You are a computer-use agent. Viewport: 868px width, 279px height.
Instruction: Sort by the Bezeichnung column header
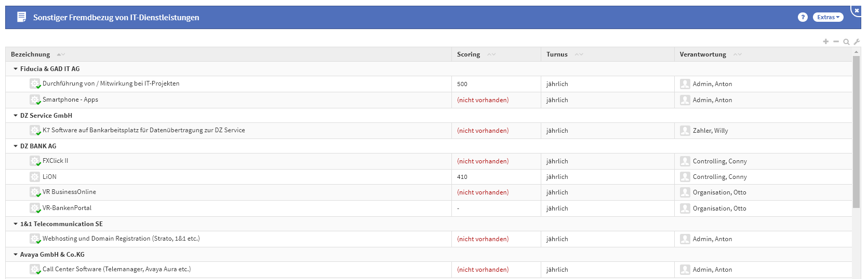[x=31, y=54]
